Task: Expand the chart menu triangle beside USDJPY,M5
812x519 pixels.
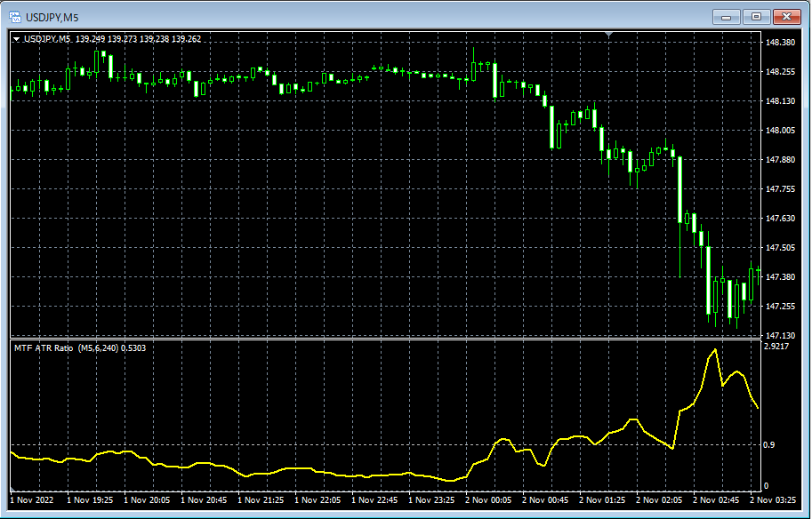Action: pos(17,39)
